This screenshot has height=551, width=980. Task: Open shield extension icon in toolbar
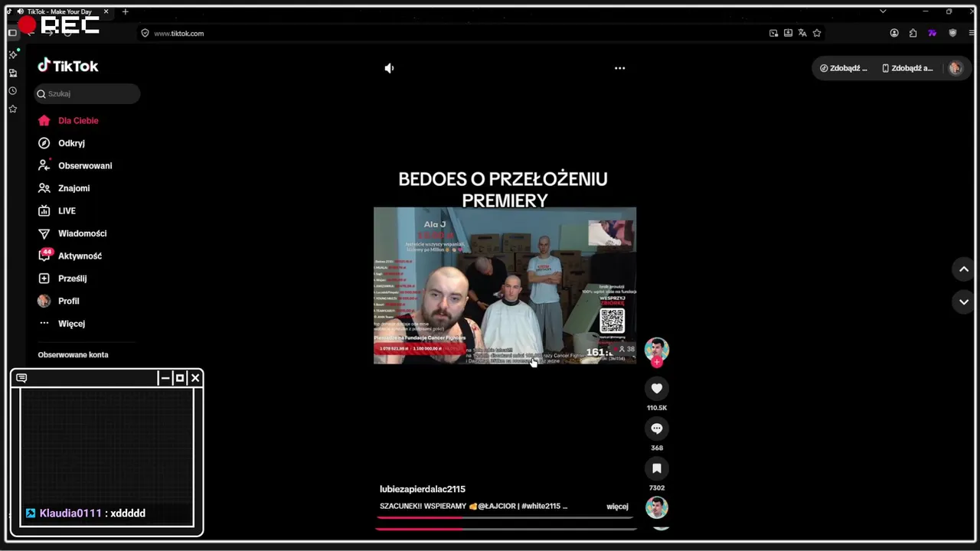coord(952,33)
